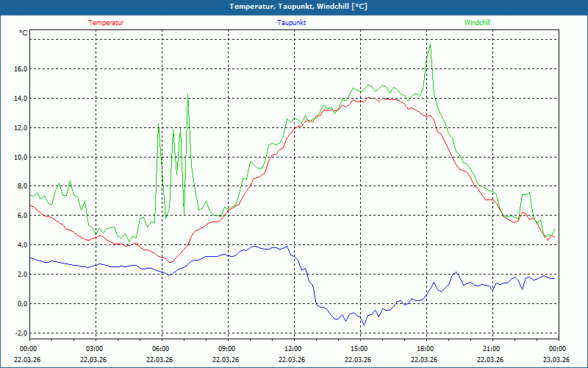Click the °C unit label above the y-axis
Screen dimensions: 588x368
coord(24,33)
